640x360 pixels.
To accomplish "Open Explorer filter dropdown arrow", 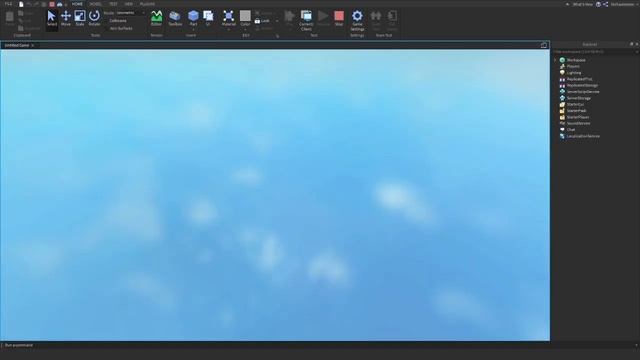I will click(637, 52).
